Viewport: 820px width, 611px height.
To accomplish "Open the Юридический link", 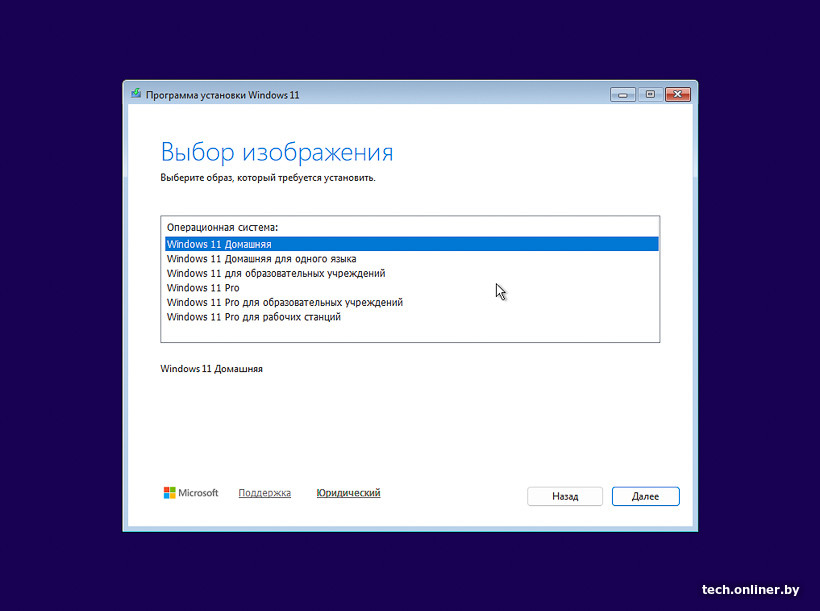I will pos(348,493).
